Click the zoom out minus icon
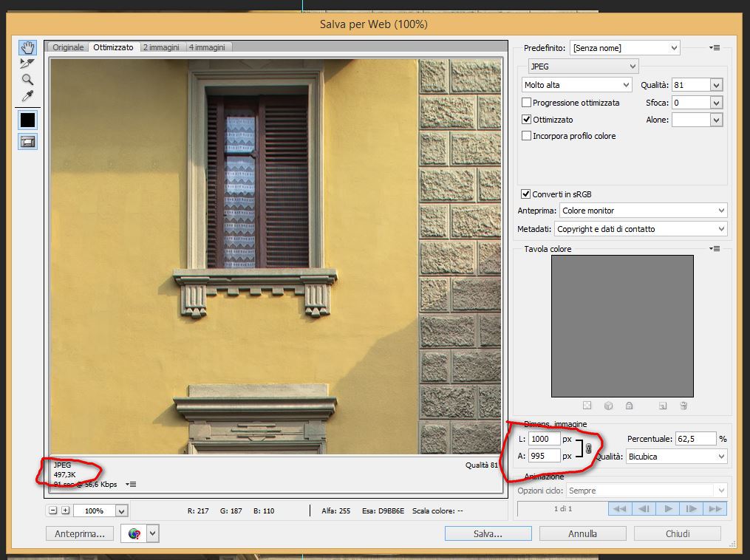 click(53, 511)
